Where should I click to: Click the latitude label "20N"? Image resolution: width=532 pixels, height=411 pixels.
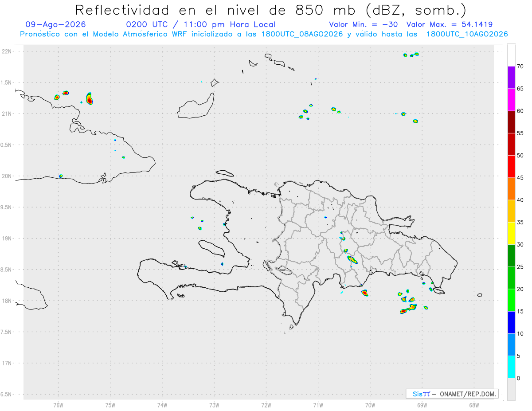(x=8, y=176)
